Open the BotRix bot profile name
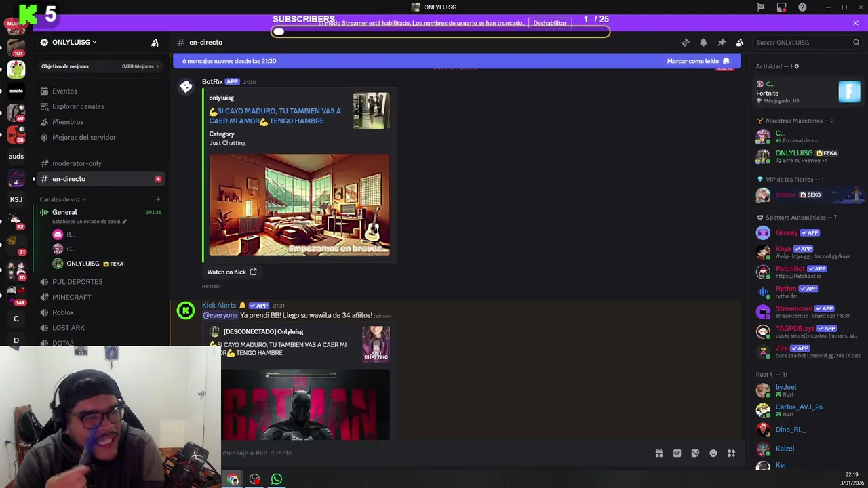 coord(212,81)
